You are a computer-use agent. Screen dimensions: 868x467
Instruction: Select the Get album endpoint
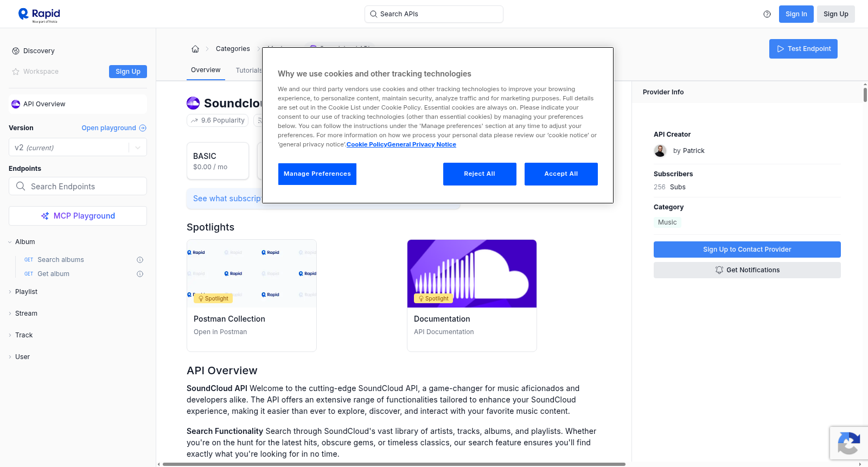pyautogui.click(x=53, y=274)
